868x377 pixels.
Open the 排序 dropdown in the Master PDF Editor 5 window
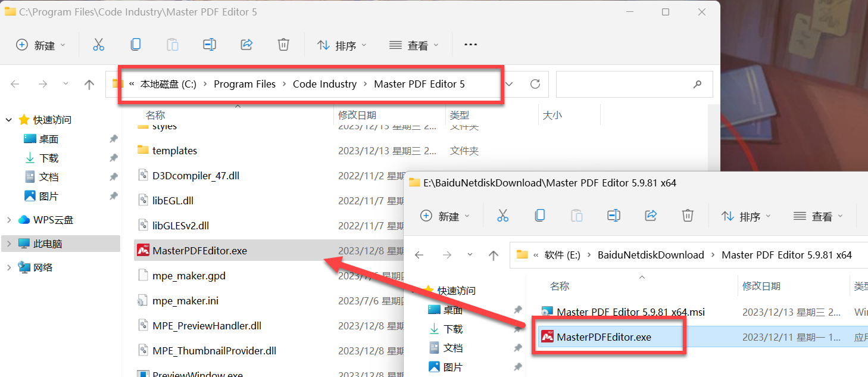342,45
